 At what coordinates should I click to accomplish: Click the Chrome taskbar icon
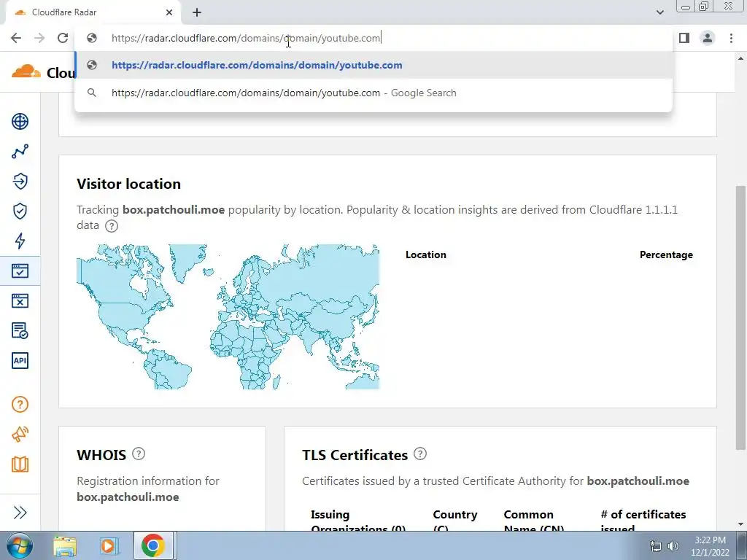153,545
